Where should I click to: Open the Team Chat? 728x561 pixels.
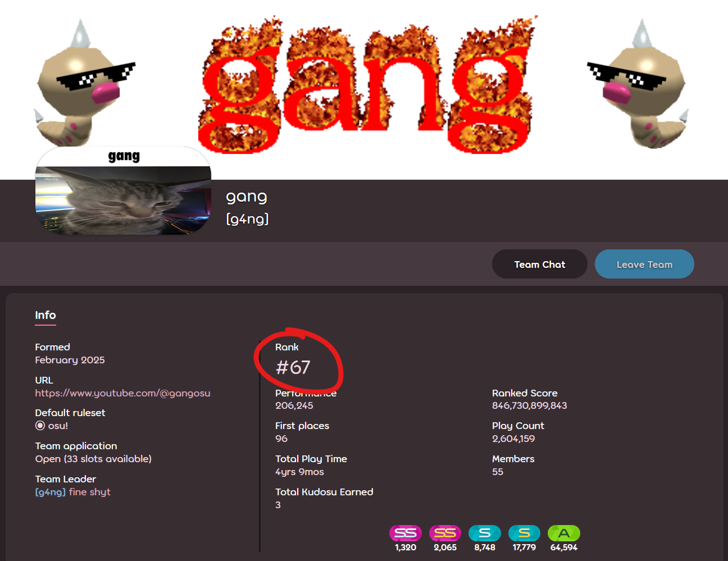[540, 264]
